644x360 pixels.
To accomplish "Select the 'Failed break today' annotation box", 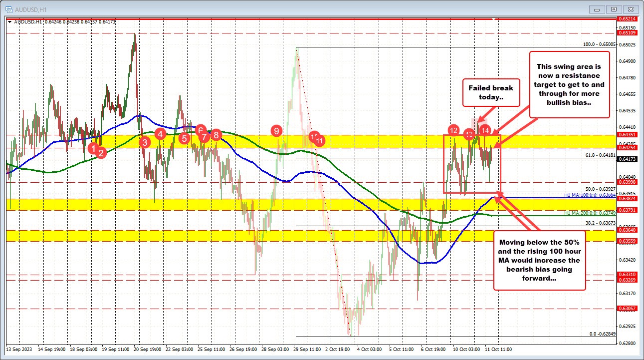I will (x=490, y=93).
